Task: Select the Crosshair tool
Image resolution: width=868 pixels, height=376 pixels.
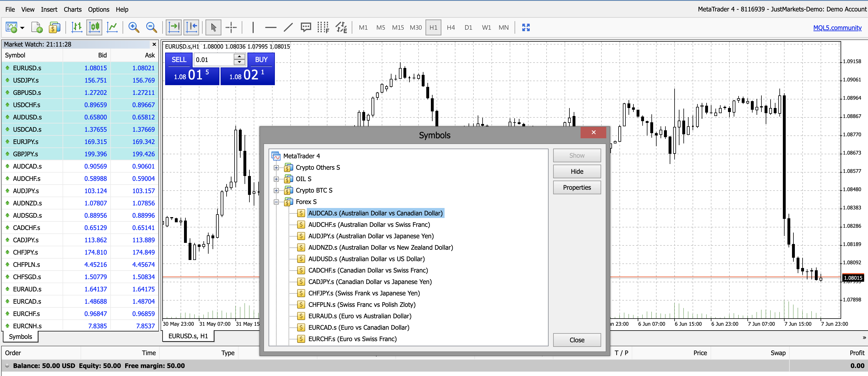Action: pos(231,28)
